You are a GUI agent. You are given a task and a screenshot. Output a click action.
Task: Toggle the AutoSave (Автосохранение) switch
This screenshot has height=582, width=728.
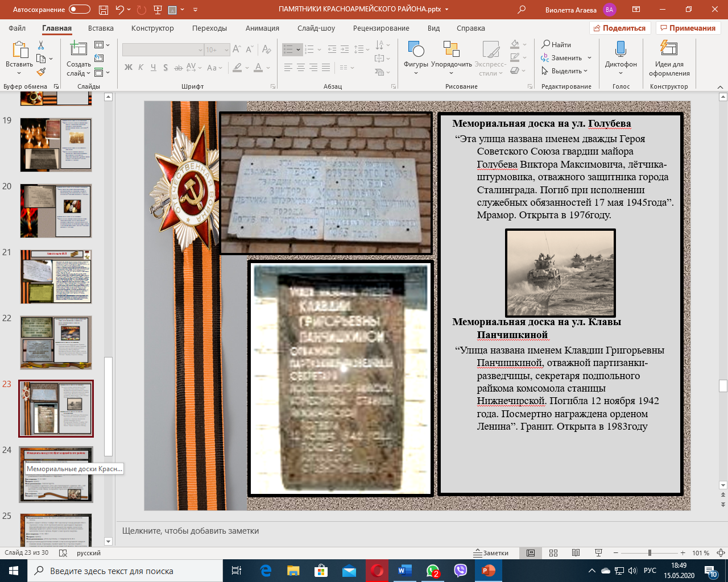click(x=80, y=10)
